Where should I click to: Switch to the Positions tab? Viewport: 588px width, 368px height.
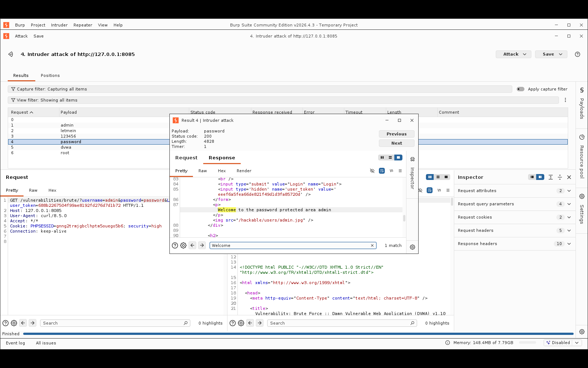click(50, 75)
